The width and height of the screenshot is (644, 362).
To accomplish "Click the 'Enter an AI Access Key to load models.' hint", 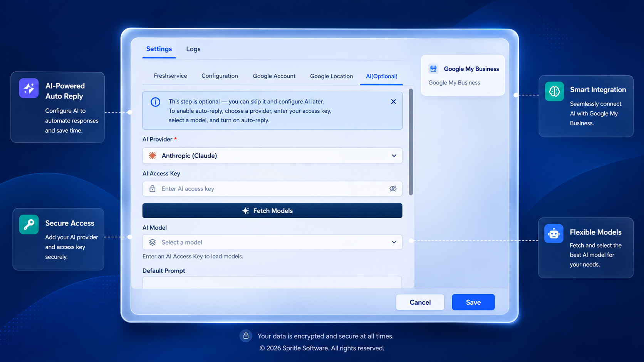I will tap(193, 256).
